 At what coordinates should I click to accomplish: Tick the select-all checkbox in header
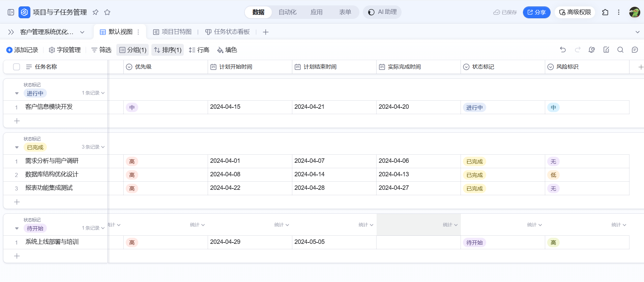pyautogui.click(x=17, y=67)
